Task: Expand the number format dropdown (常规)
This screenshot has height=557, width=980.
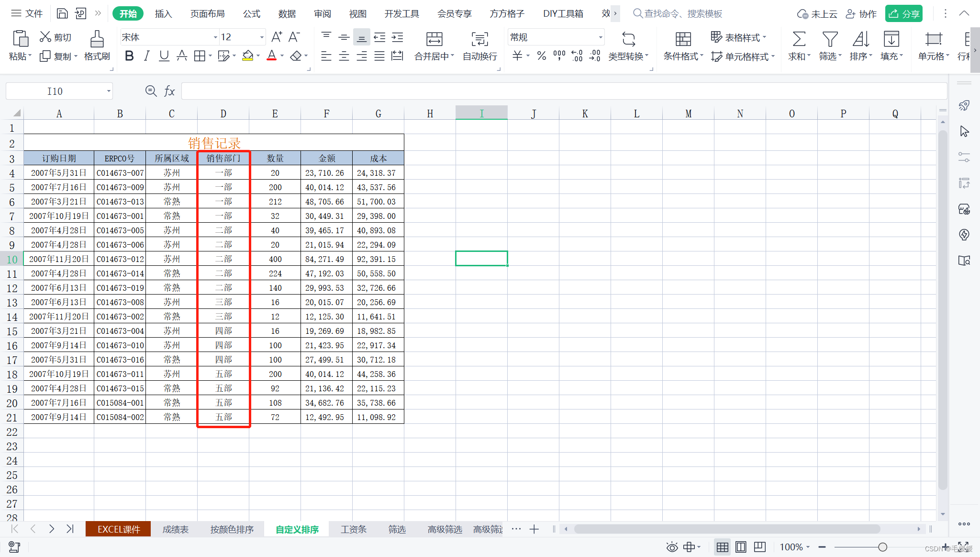Action: point(600,37)
